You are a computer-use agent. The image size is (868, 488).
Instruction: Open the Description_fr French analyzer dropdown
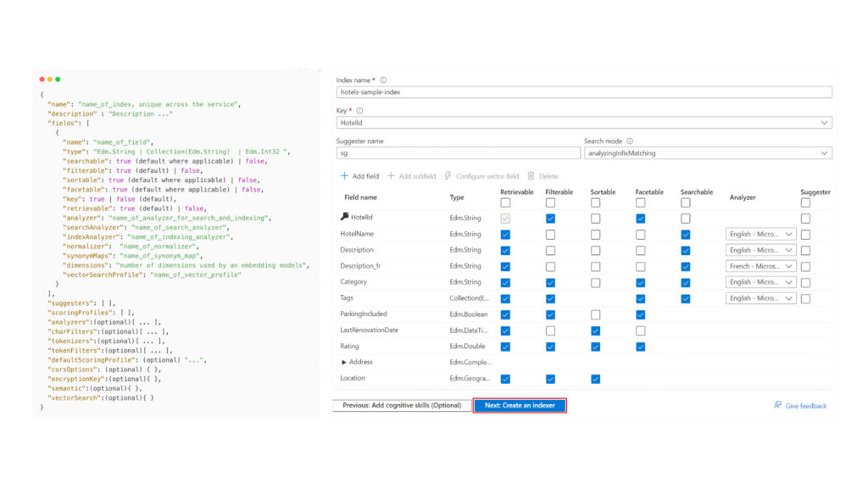coord(761,266)
